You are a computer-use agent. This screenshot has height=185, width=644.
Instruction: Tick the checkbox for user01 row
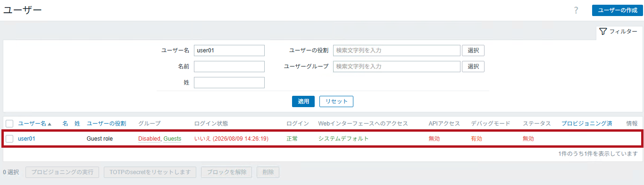(9, 139)
